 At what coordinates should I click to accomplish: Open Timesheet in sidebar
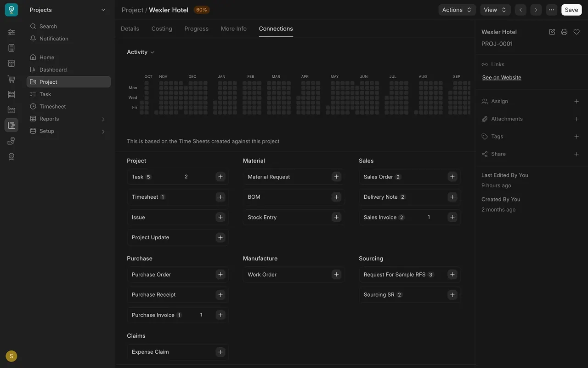click(69, 106)
